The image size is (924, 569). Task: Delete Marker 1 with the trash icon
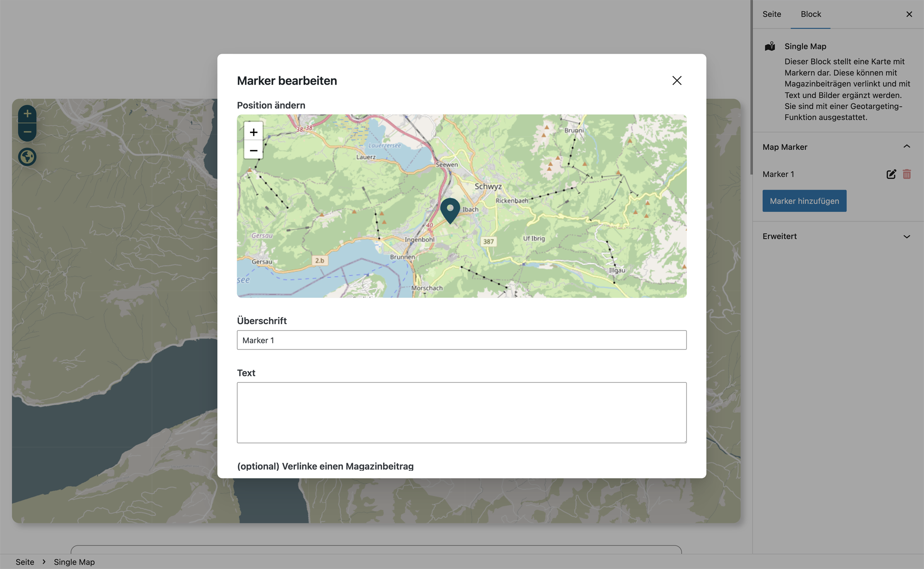907,174
